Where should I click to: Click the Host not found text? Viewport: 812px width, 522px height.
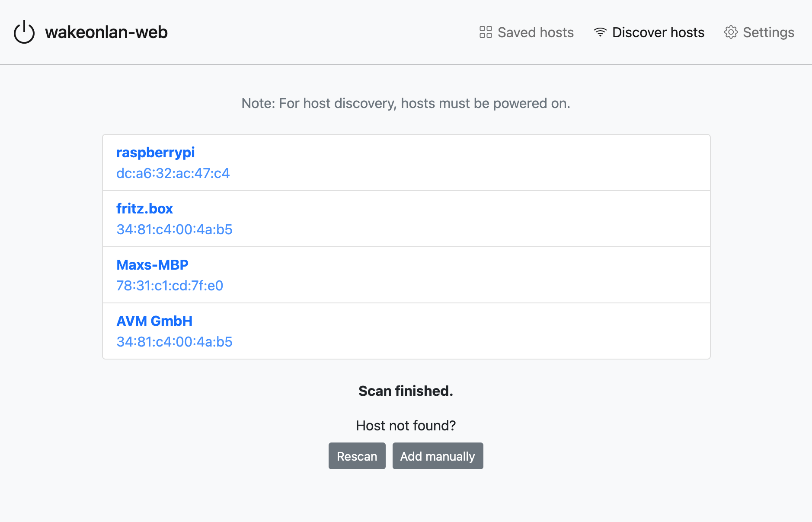pos(405,425)
